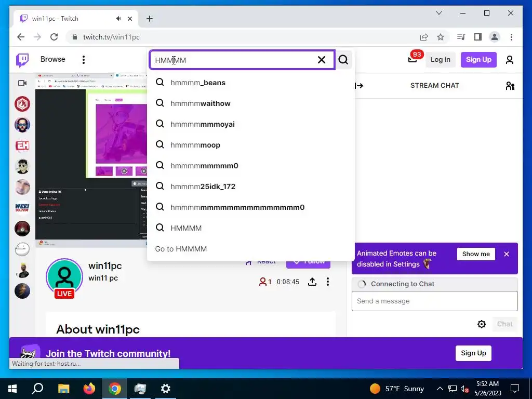Open chat settings gear icon
The height and width of the screenshot is (399, 532).
pyautogui.click(x=482, y=324)
